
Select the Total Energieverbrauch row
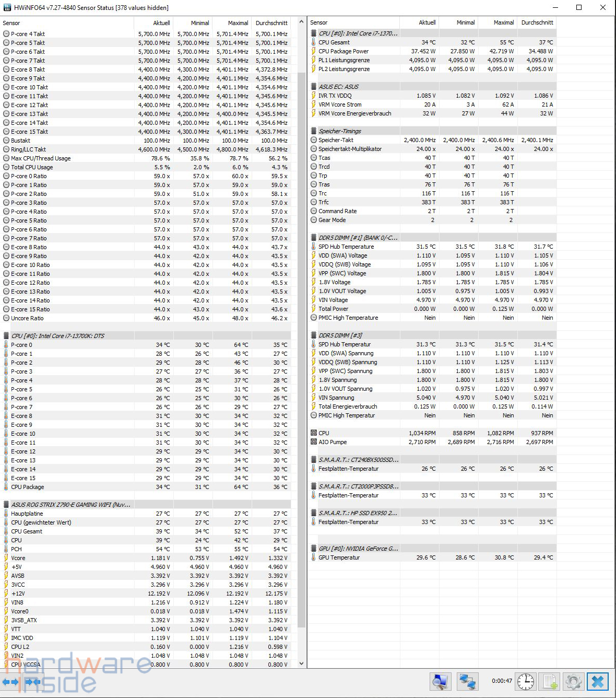[432, 406]
